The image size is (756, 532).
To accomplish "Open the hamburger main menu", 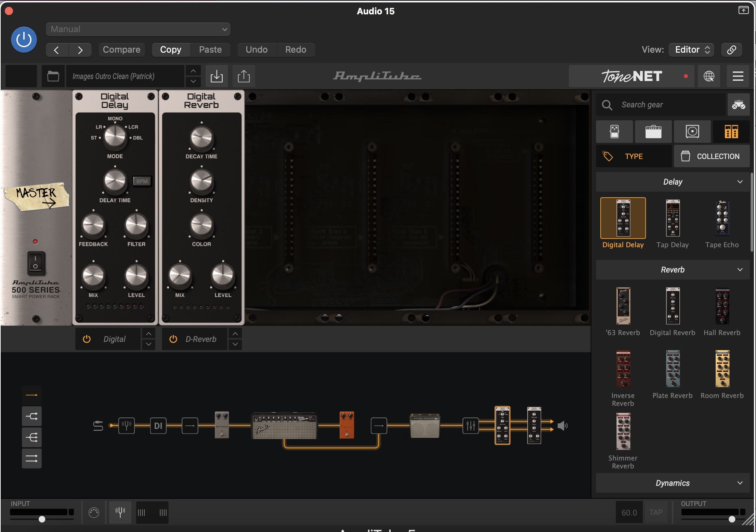I will [x=738, y=76].
